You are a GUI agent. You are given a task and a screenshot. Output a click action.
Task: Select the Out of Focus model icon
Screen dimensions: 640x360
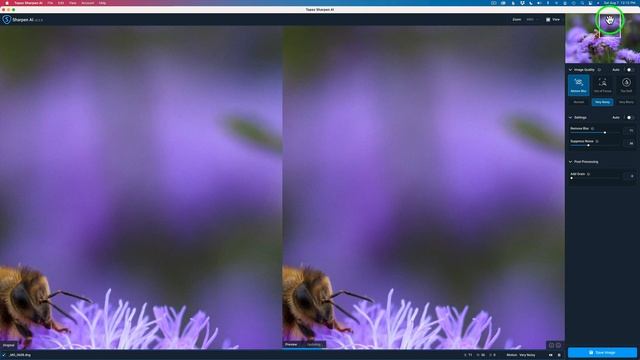[602, 83]
